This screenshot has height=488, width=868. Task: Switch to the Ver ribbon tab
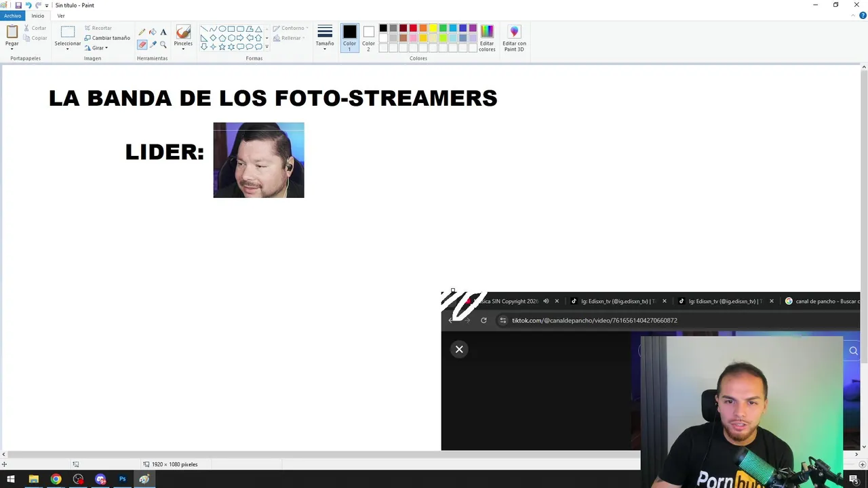click(x=61, y=16)
